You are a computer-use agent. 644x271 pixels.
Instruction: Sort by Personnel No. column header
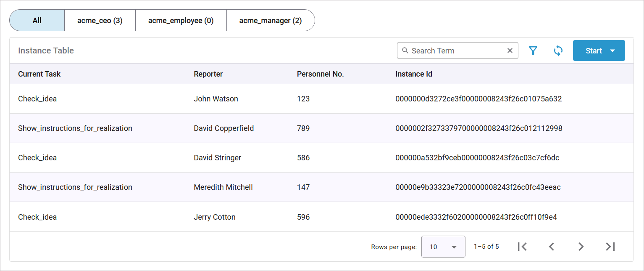(320, 74)
